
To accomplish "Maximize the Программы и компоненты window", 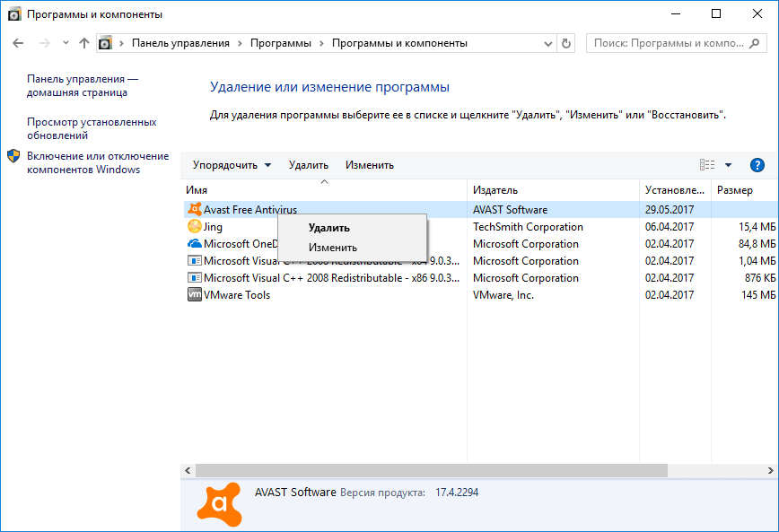I will click(716, 14).
